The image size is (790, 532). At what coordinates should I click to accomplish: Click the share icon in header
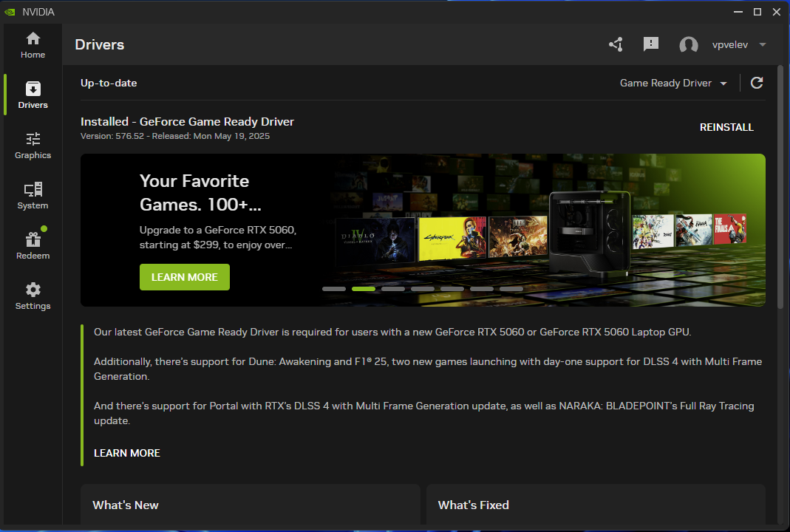[616, 44]
